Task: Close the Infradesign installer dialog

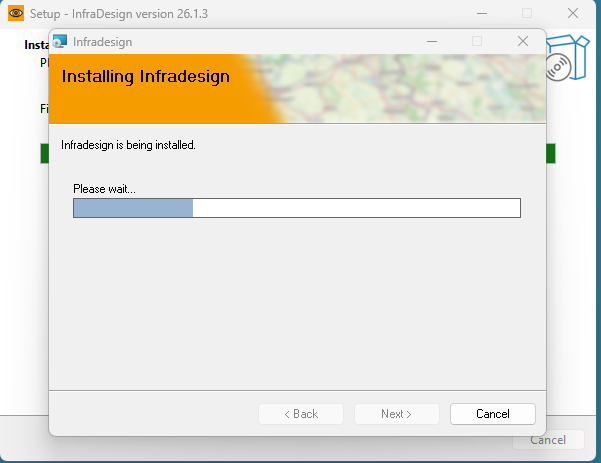Action: (522, 41)
